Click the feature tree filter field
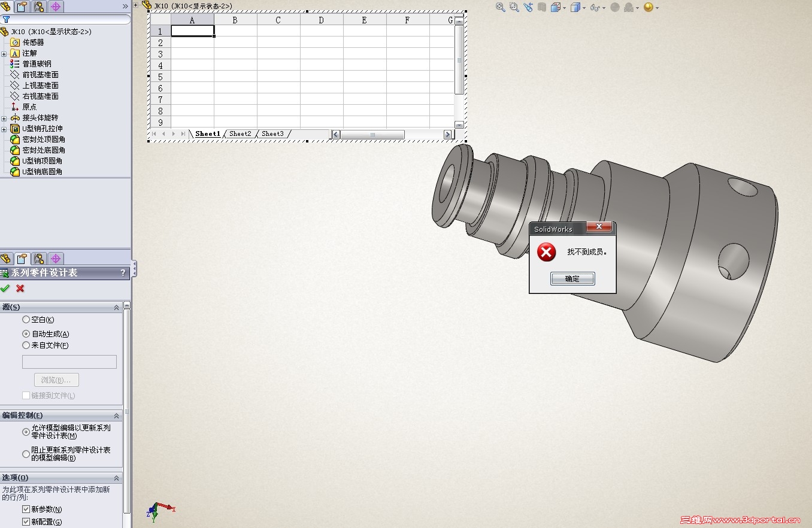This screenshot has width=812, height=528. [x=66, y=20]
